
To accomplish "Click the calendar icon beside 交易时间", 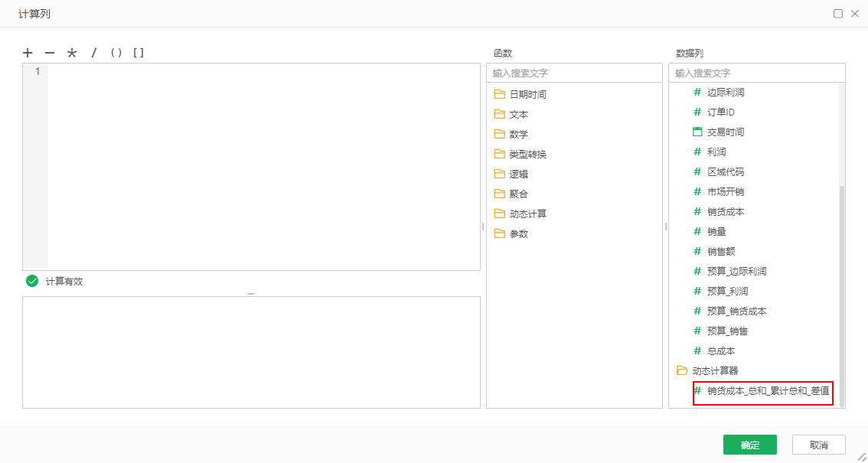I will 697,132.
